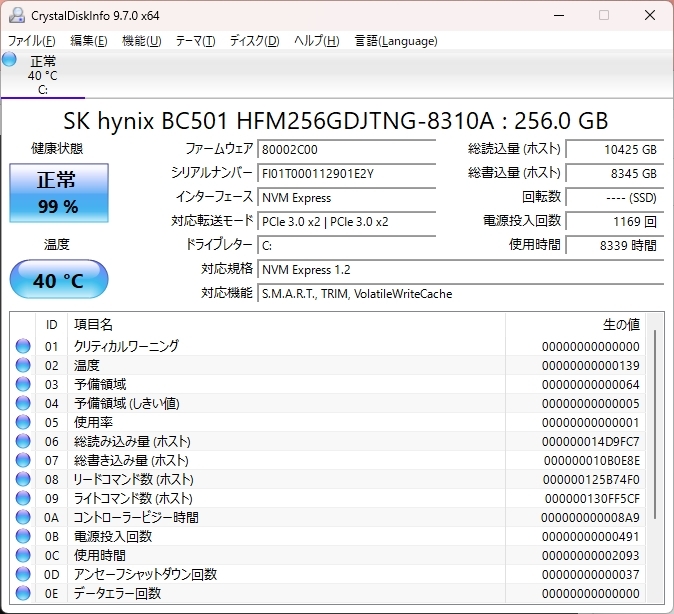Screen dimensions: 674x614
Task: Click the 健康状態 label
Action: 57,149
